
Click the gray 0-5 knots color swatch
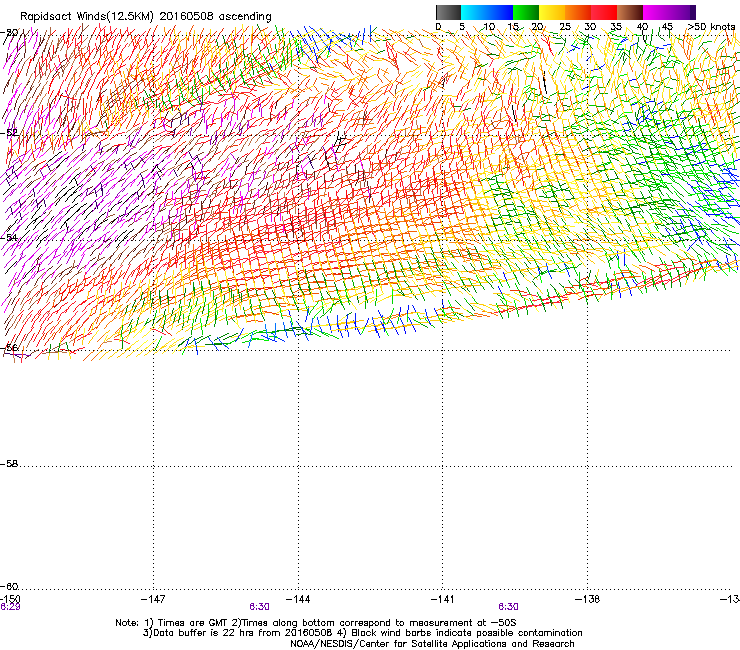click(x=448, y=12)
